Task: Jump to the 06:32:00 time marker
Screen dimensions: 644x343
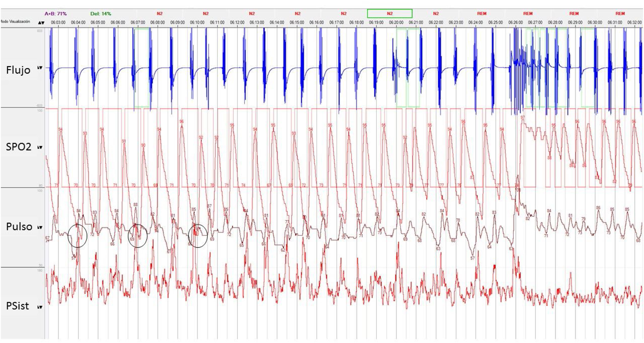Action: [x=634, y=23]
